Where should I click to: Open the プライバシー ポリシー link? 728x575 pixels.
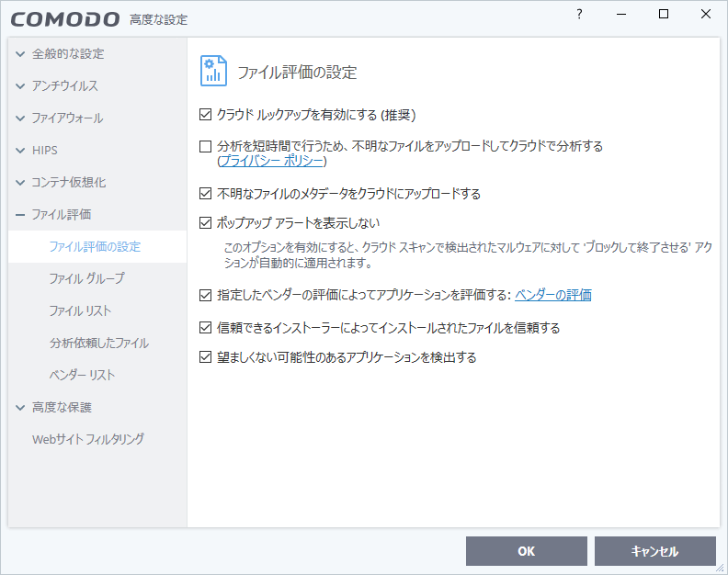(270, 161)
